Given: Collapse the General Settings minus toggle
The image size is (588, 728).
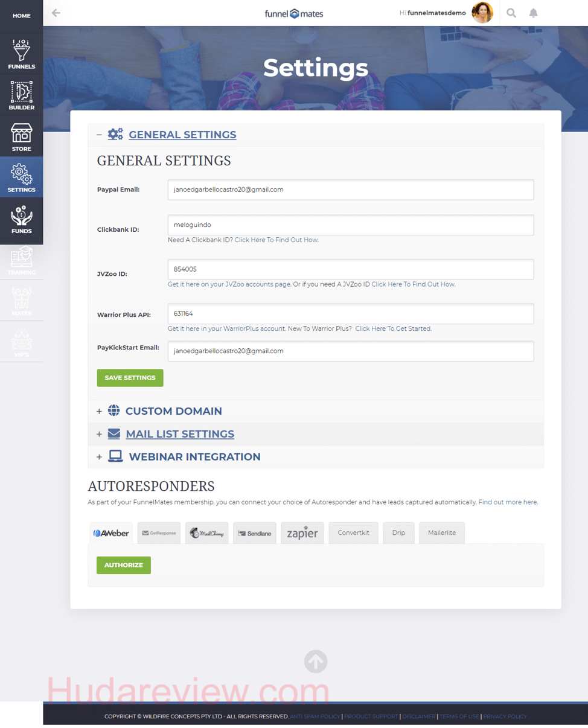Looking at the screenshot, I should coord(99,135).
